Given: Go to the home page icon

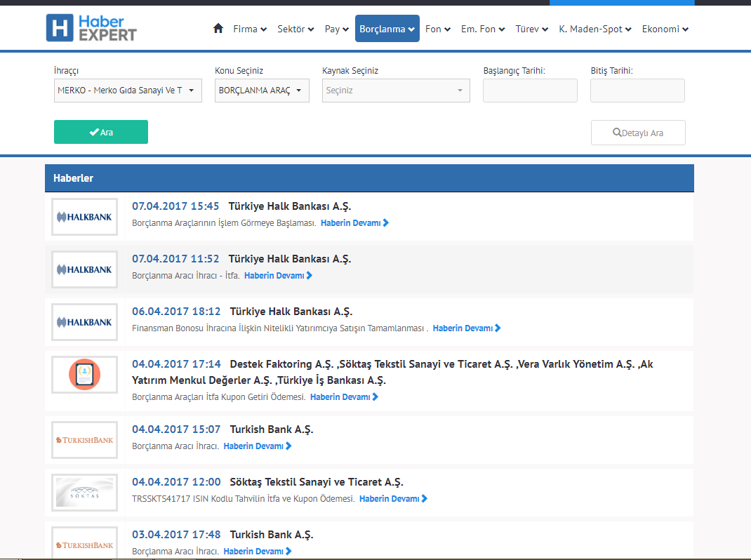Looking at the screenshot, I should point(218,29).
